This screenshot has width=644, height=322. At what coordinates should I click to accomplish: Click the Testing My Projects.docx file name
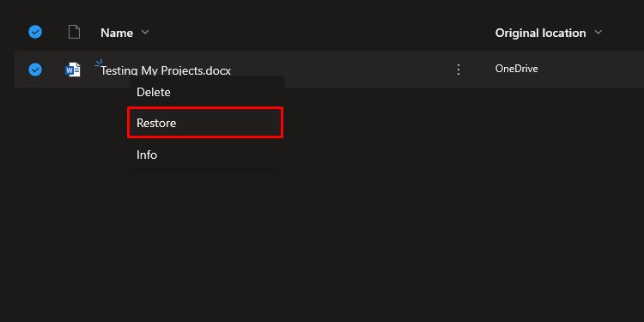pos(166,70)
